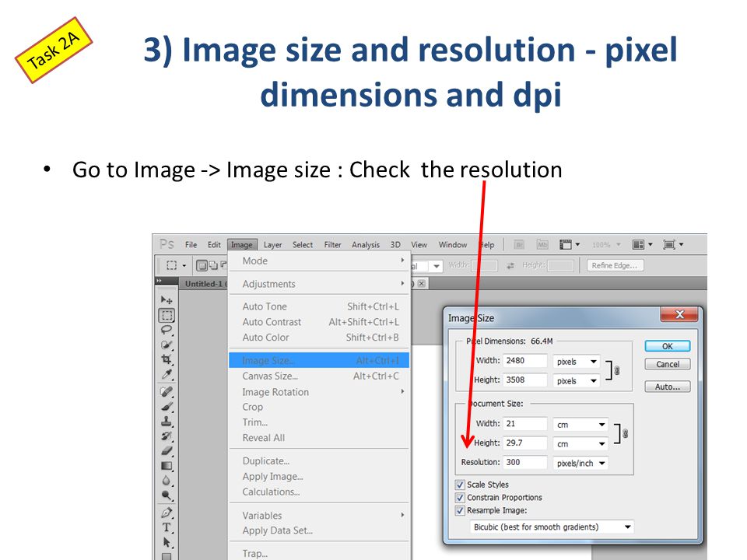Open pixel Width units dropdown
Image resolution: width=747 pixels, height=560 pixels.
[577, 362]
